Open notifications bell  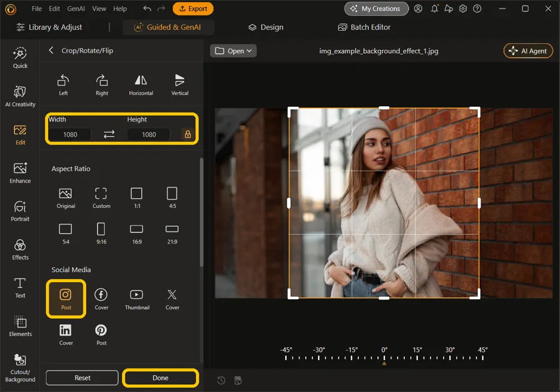click(435, 8)
